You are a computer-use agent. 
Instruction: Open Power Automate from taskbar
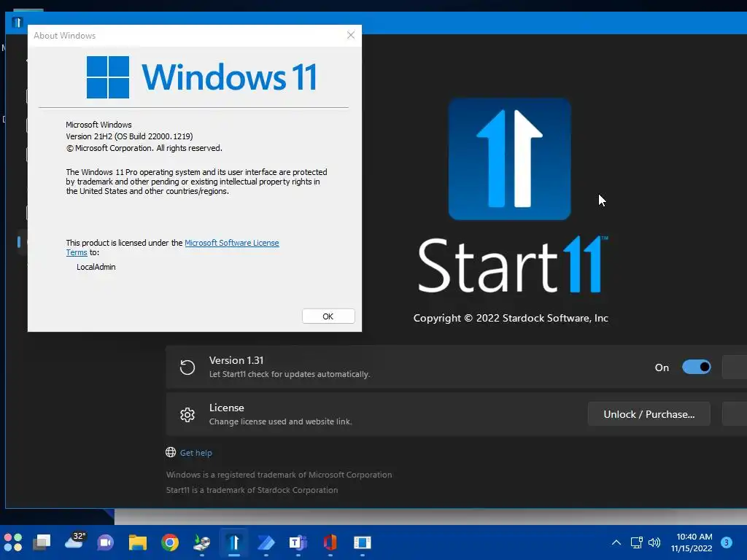266,542
